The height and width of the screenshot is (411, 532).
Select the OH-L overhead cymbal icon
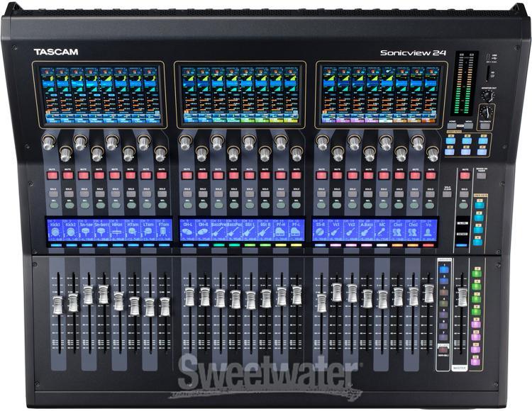click(188, 232)
